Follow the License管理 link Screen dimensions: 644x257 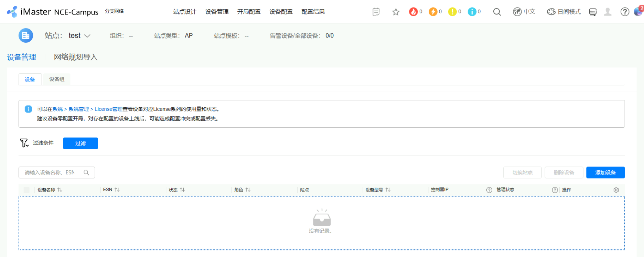pyautogui.click(x=108, y=109)
